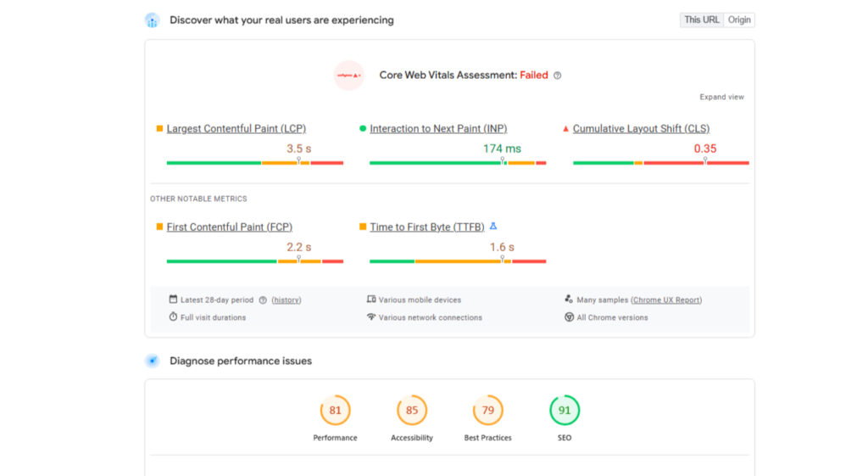Open Time to First Byte (TTFB) link
Viewport: 868px width, 476px height.
(x=427, y=227)
